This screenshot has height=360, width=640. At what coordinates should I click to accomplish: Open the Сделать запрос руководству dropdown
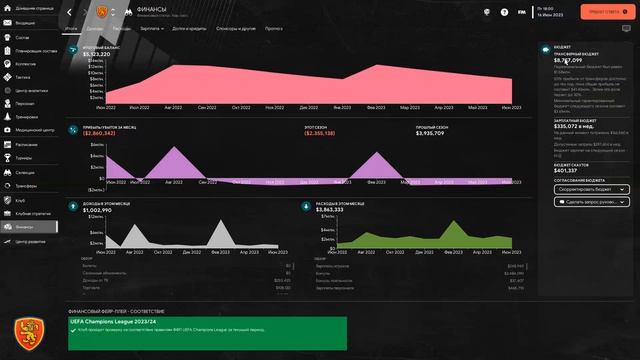591,202
